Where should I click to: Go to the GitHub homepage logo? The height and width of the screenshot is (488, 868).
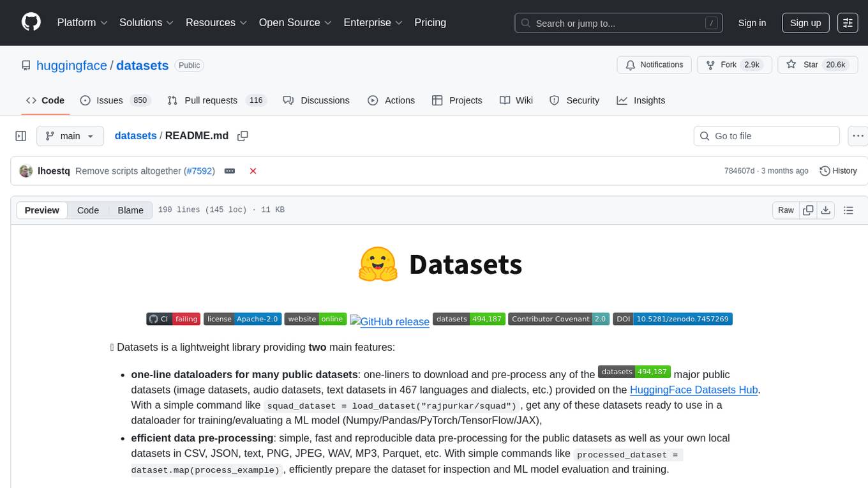pos(31,22)
